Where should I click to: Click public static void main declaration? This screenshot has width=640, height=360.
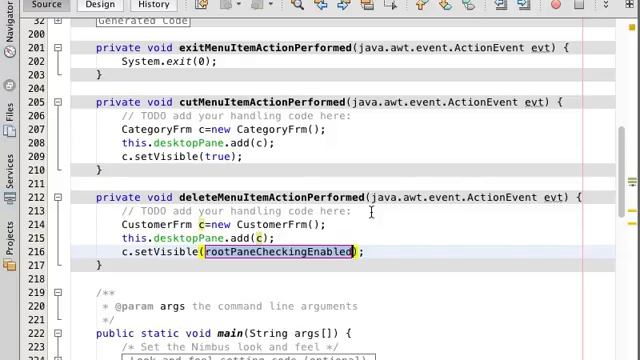[x=223, y=333]
